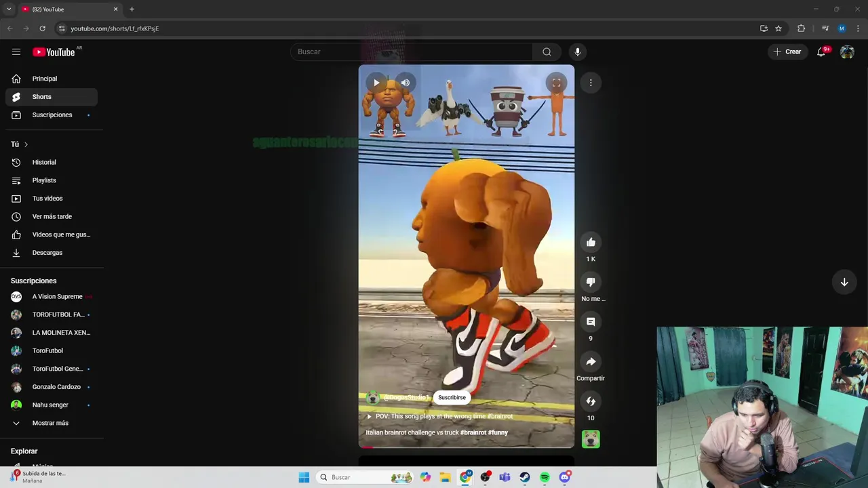868x488 pixels.
Task: Open Descargas in the sidebar
Action: (x=52, y=253)
